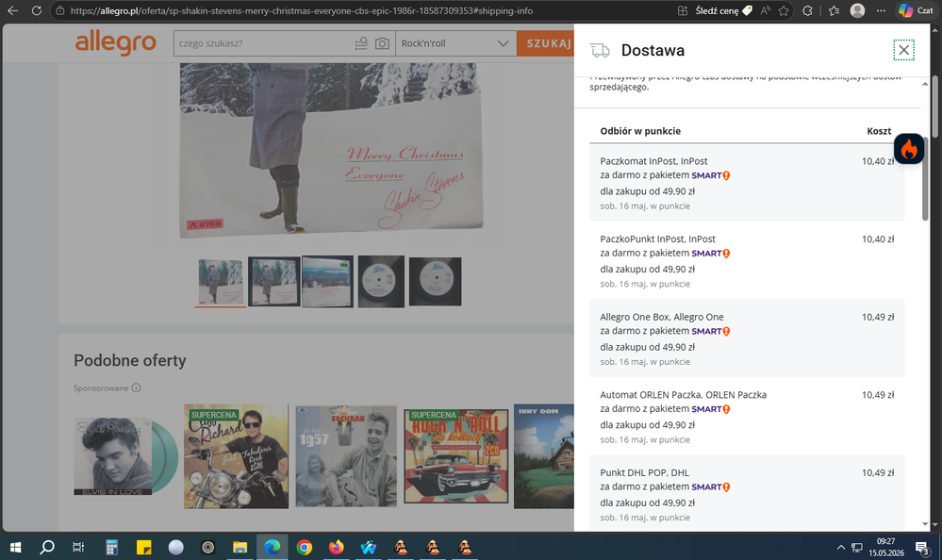
Task: Select the fifth thumbnail showing vinyl disc
Action: 435,281
